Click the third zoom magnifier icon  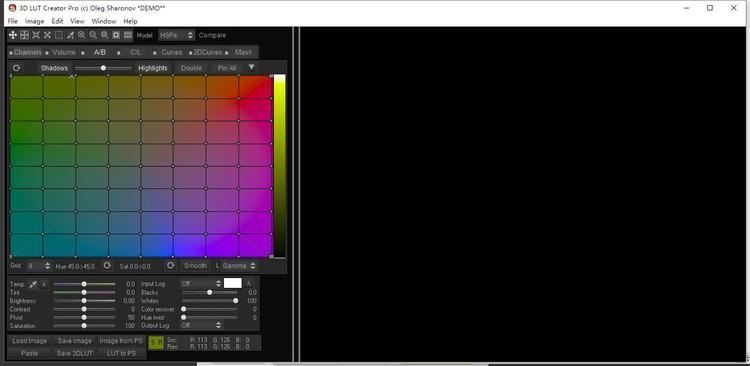105,35
